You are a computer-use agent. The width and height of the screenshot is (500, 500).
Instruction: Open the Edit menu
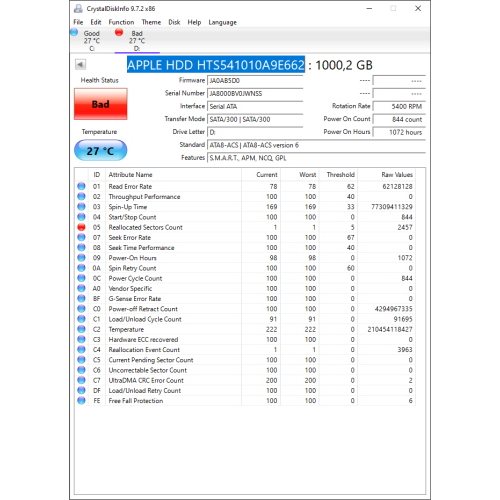96,22
